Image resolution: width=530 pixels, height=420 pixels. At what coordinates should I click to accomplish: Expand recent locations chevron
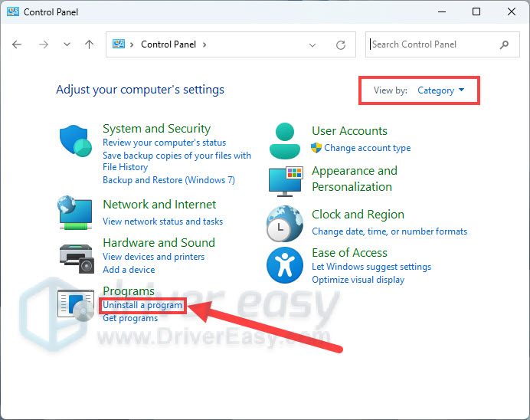[x=67, y=45]
